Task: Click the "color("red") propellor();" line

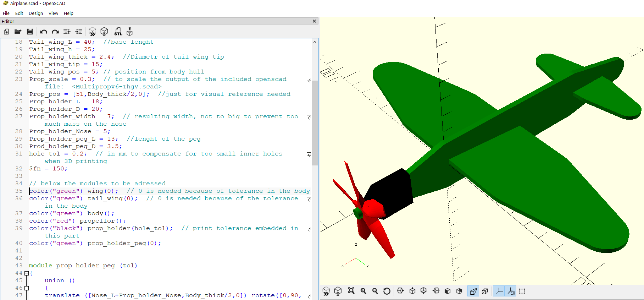Action: [x=77, y=221]
